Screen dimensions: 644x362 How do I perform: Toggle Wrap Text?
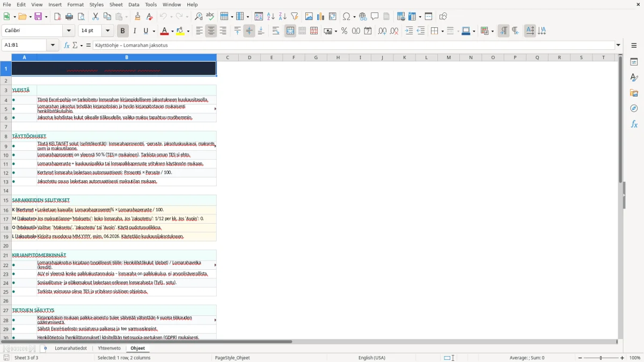(276, 31)
